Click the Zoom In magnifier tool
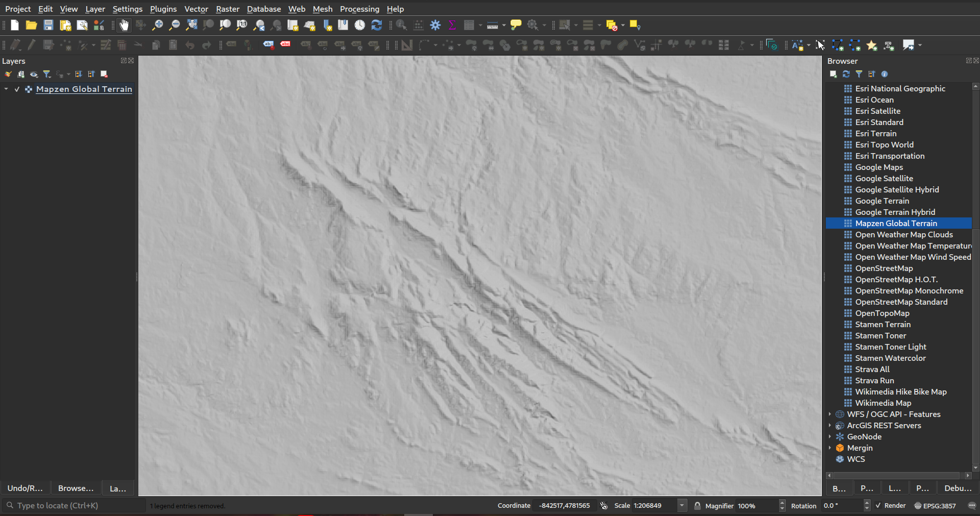This screenshot has height=516, width=980. 158,25
